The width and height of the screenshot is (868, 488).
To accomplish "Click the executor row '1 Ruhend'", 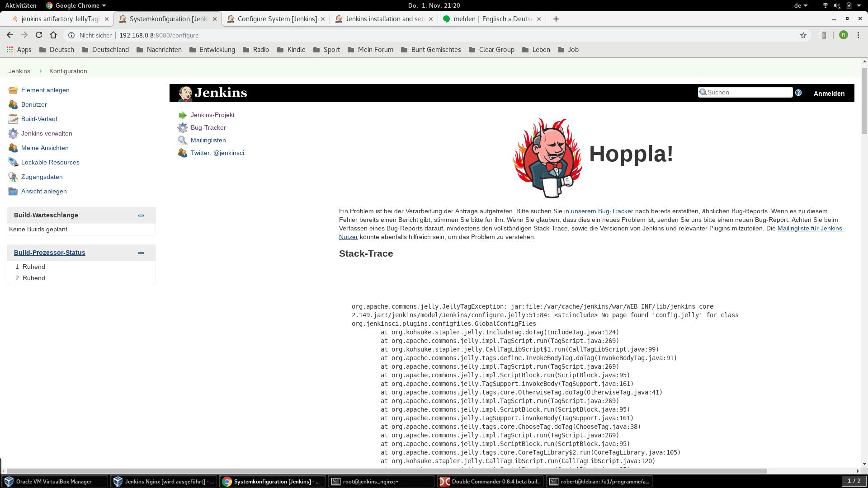I will pos(81,267).
